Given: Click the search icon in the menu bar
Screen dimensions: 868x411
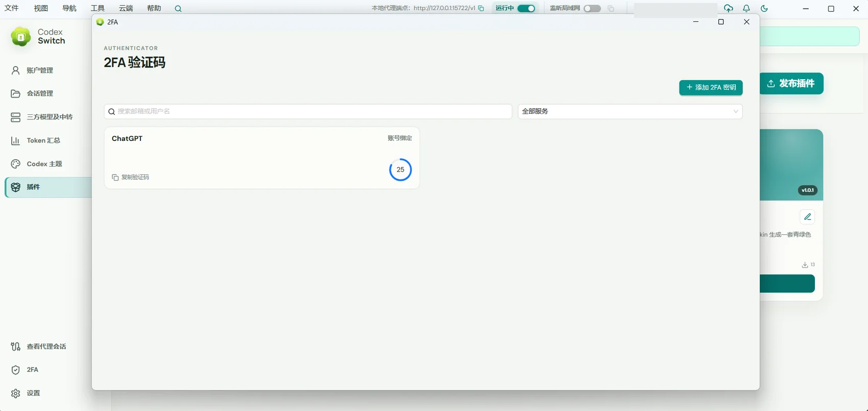Looking at the screenshot, I should (x=178, y=9).
